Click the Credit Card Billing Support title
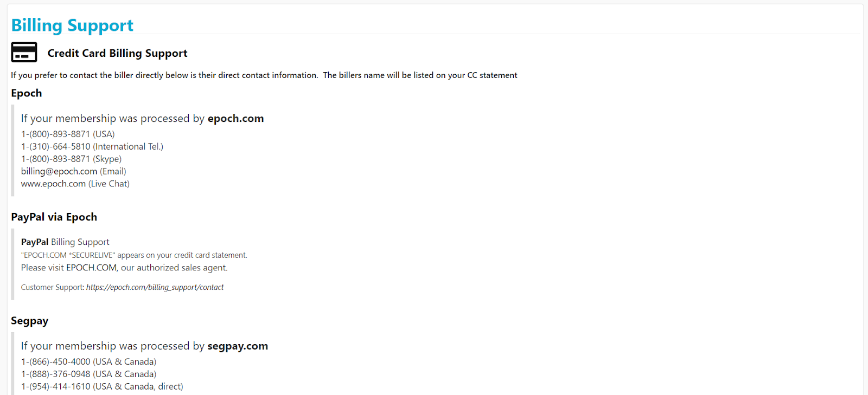 117,53
